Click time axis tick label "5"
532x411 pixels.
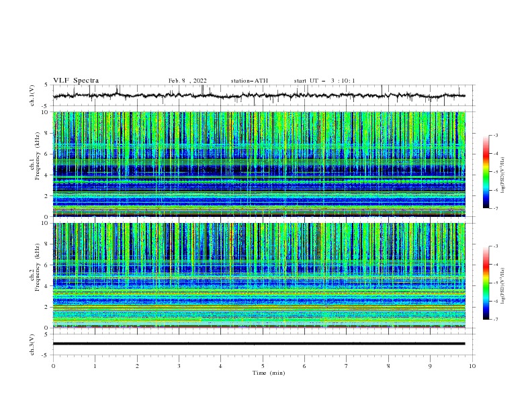(263, 366)
